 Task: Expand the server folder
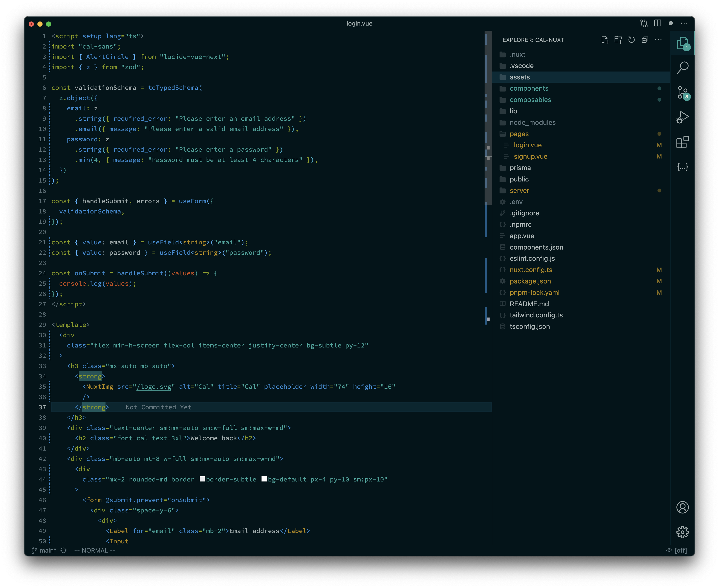pos(519,191)
